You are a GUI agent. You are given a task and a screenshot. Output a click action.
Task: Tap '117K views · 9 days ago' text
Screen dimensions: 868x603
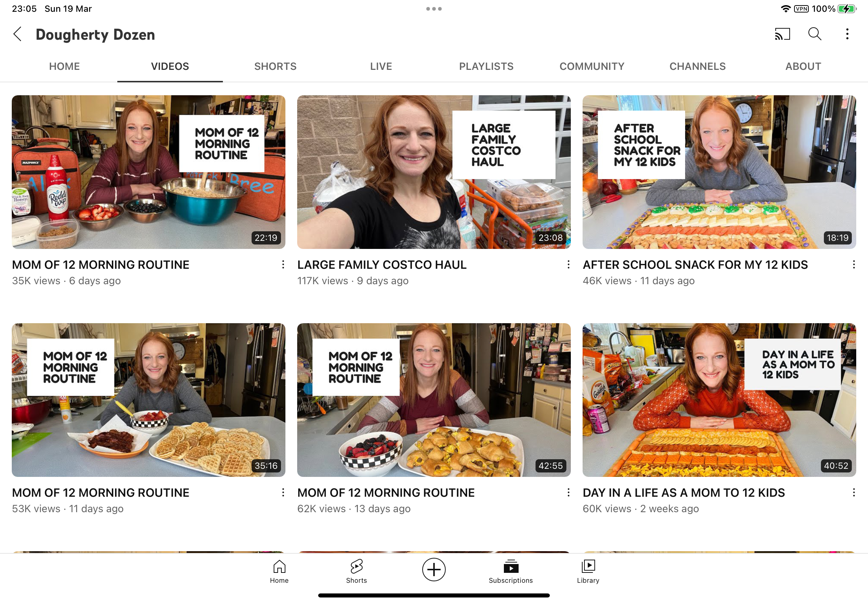click(x=353, y=281)
